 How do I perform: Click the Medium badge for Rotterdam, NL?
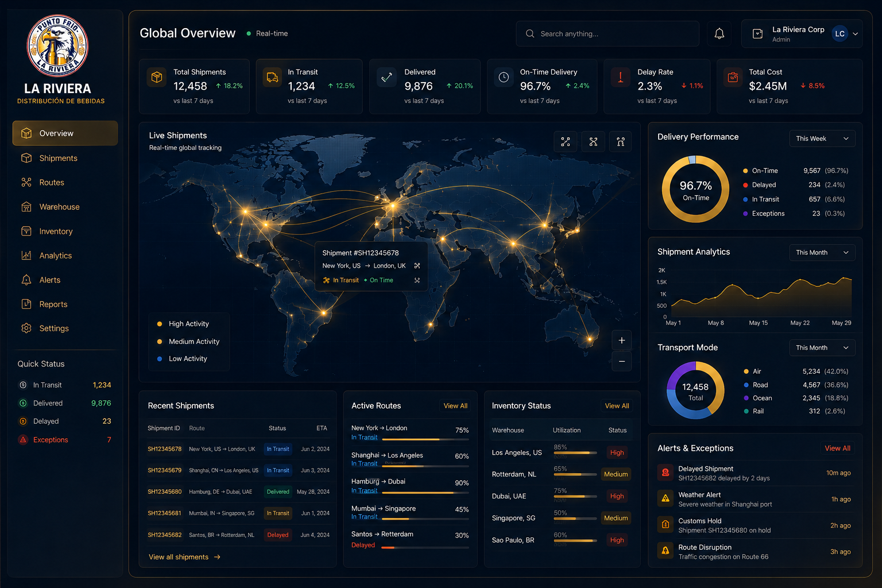[616, 474]
